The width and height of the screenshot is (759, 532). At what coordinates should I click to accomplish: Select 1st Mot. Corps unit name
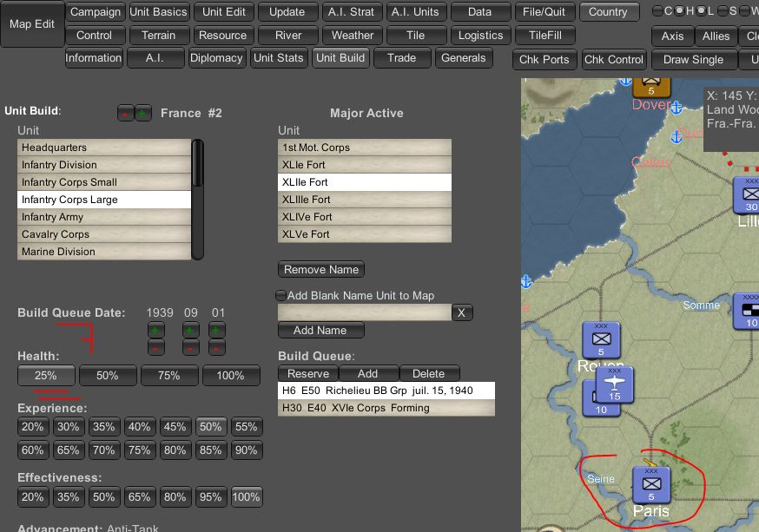tap(365, 148)
